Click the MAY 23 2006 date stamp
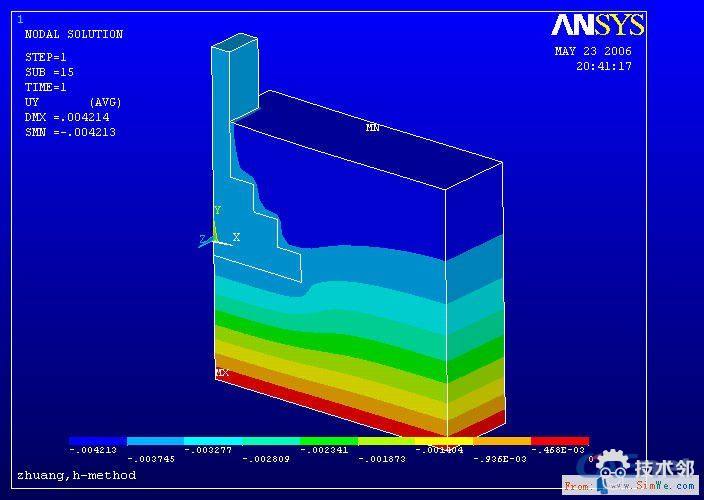The width and height of the screenshot is (704, 500). 593,51
